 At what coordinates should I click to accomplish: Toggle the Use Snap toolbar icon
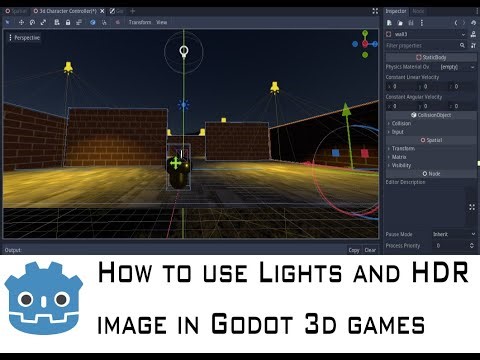click(x=104, y=22)
